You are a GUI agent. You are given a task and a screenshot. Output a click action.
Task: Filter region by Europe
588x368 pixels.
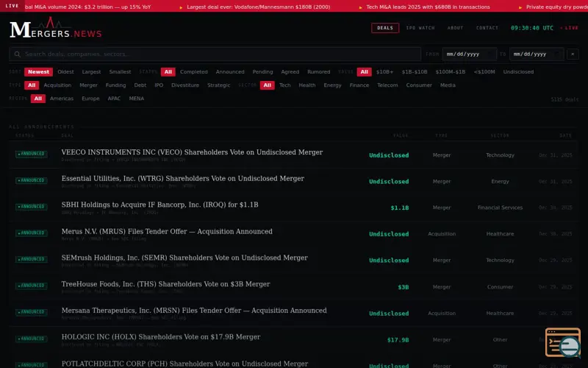[x=90, y=99]
